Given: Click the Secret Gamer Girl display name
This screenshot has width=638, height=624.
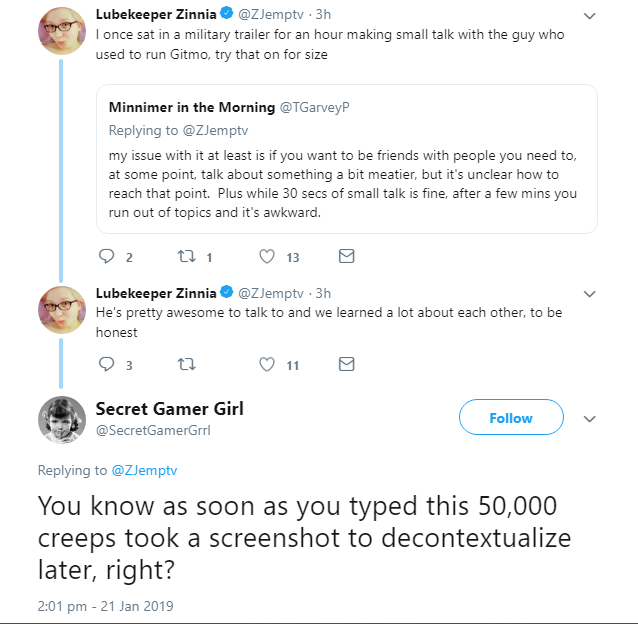Looking at the screenshot, I should point(170,409).
